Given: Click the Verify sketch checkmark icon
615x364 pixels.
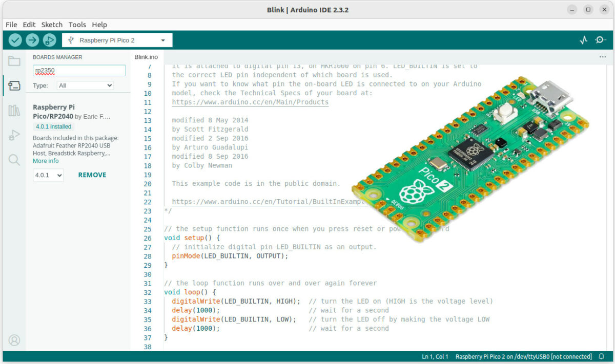Looking at the screenshot, I should [15, 39].
